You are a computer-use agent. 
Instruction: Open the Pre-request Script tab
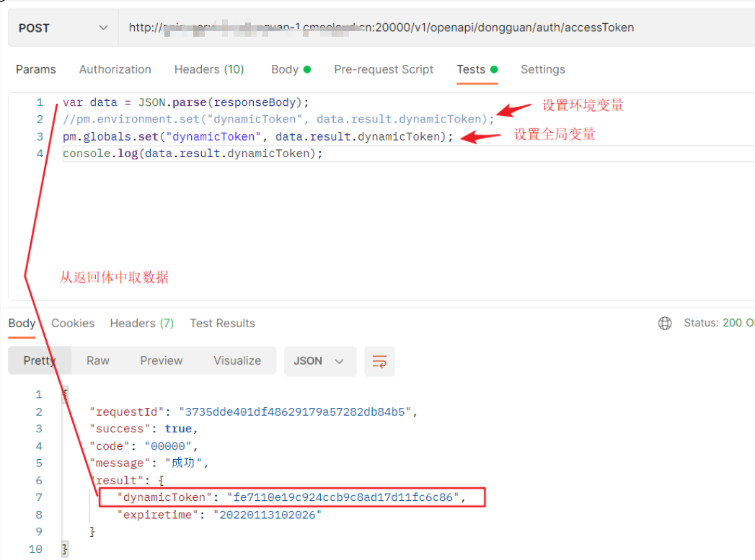[x=384, y=69]
